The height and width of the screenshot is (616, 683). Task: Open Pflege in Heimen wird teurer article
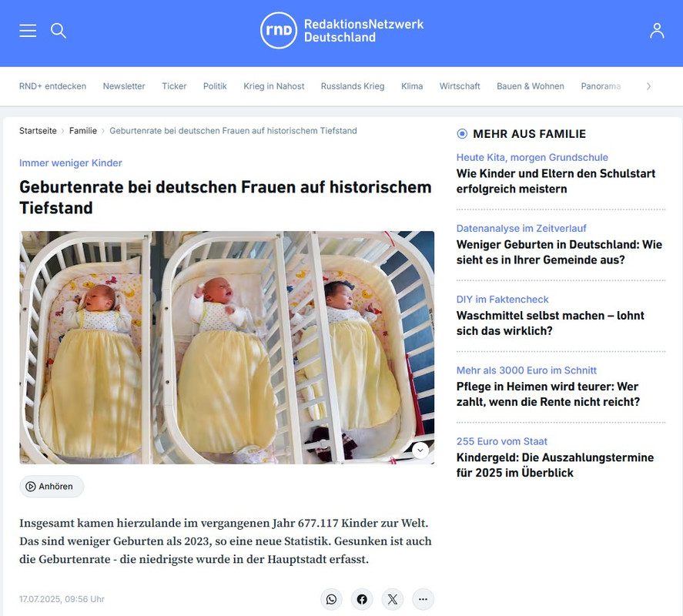pyautogui.click(x=548, y=394)
